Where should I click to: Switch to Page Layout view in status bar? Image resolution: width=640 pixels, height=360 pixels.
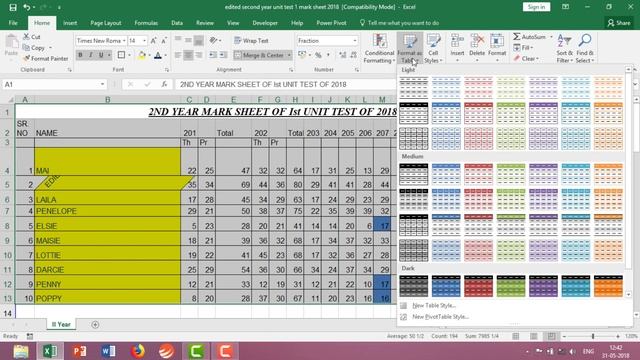[x=533, y=336]
